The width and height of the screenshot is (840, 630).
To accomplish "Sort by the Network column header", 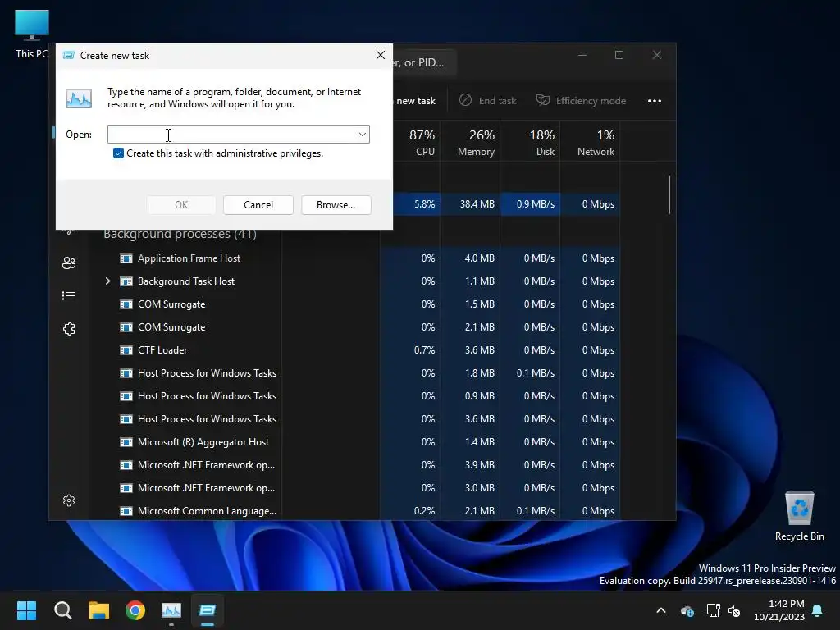I will (591, 143).
